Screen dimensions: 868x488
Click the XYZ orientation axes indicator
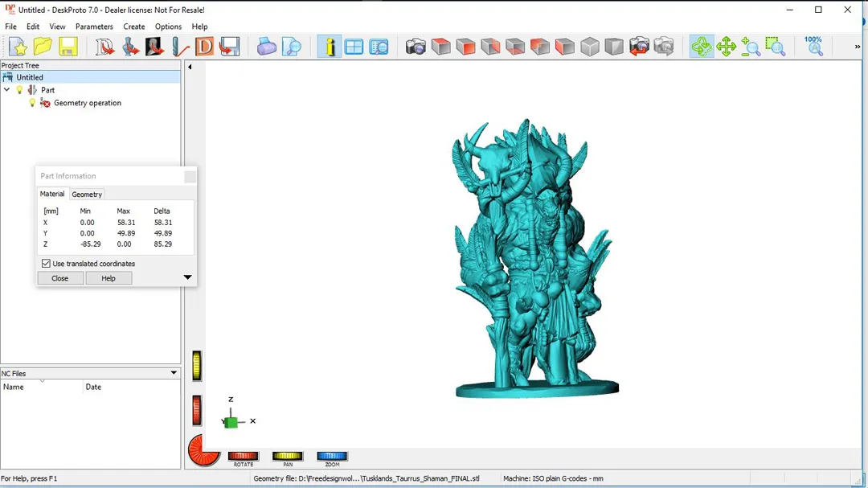pyautogui.click(x=238, y=414)
